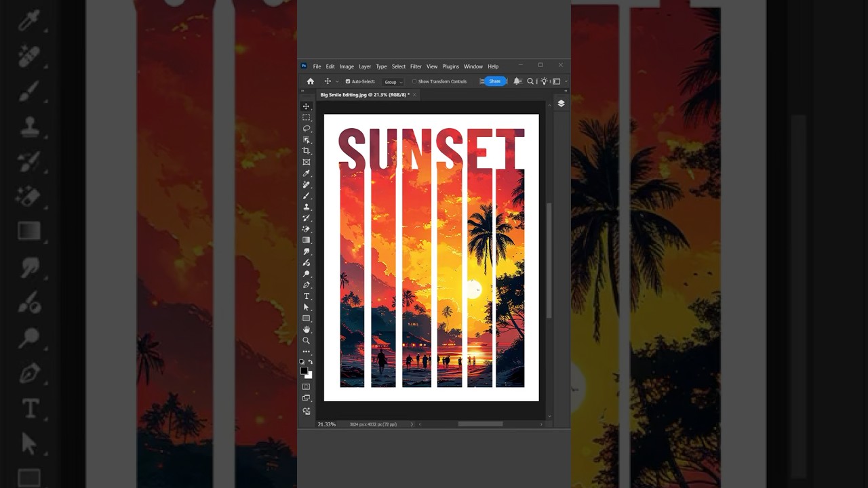Viewport: 868px width, 488px height.
Task: Open the Discover lightbulb icon
Action: coord(544,81)
